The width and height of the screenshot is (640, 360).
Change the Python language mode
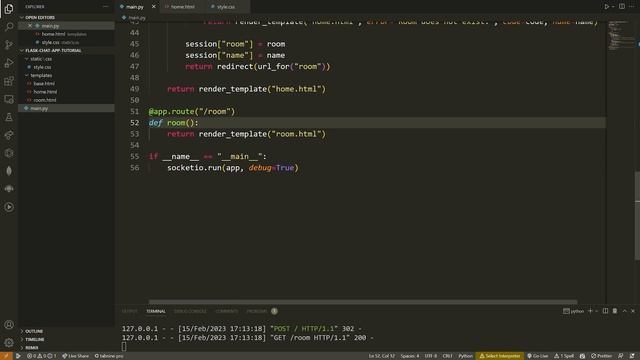(465, 356)
